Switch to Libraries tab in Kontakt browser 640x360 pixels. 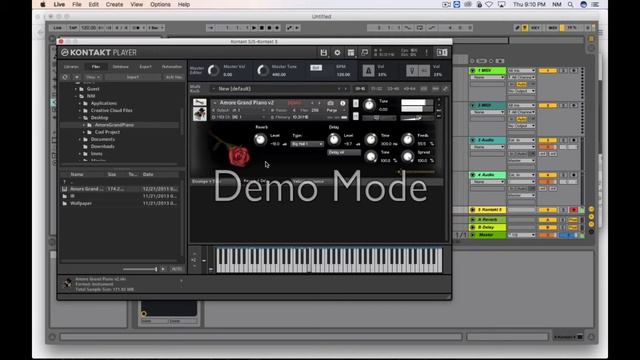tap(71, 67)
